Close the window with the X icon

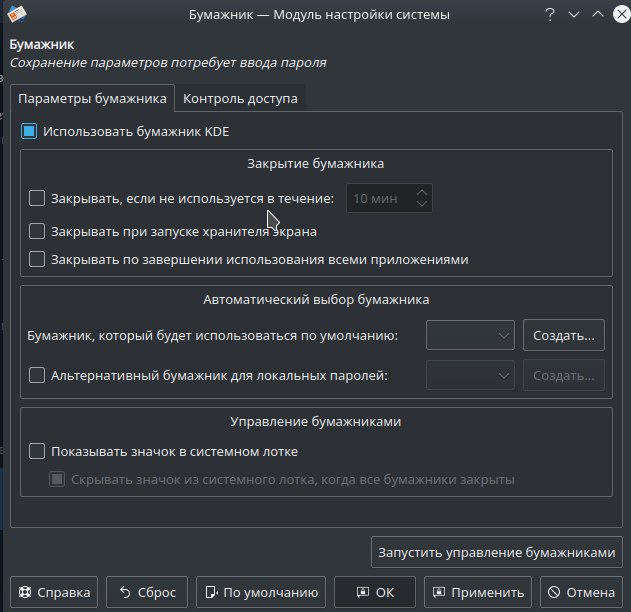(x=621, y=15)
